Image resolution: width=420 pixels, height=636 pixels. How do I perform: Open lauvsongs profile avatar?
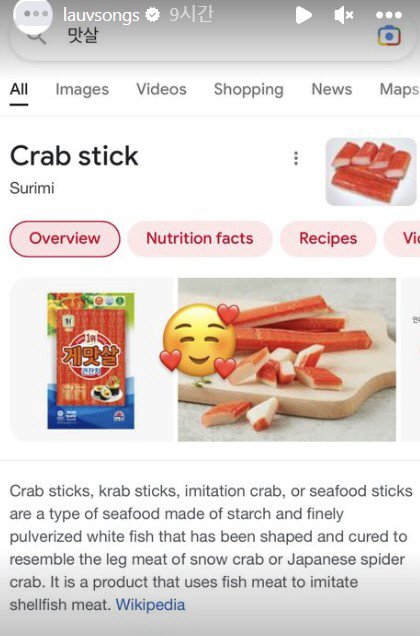pyautogui.click(x=33, y=15)
